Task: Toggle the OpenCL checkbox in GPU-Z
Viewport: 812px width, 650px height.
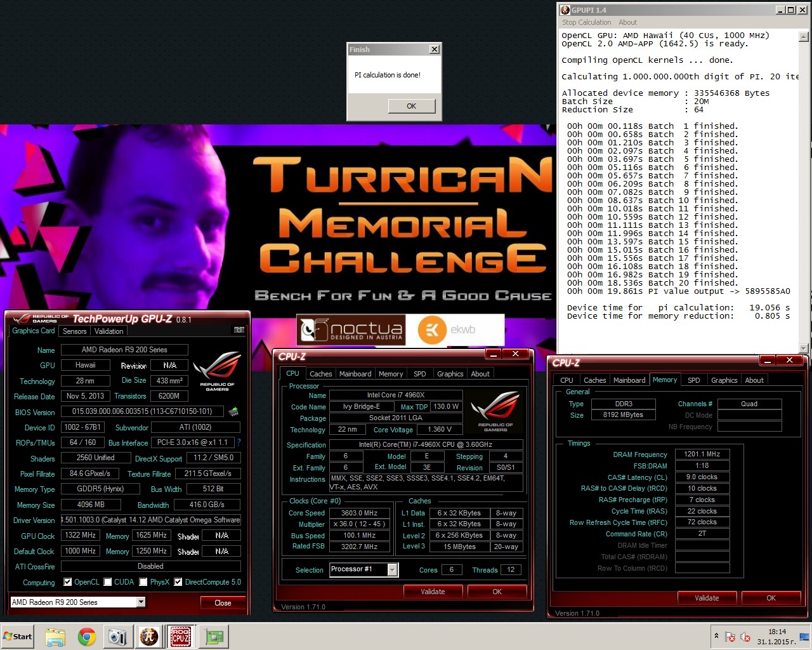Action: (x=68, y=582)
